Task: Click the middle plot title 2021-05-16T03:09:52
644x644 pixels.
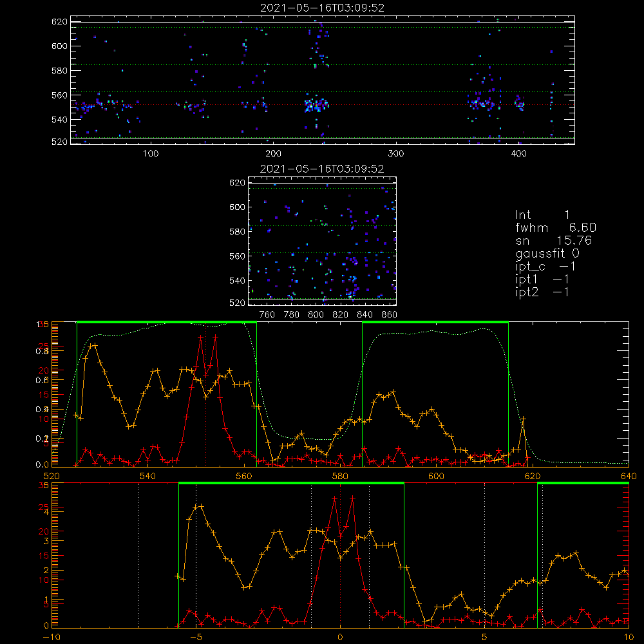Action: pyautogui.click(x=322, y=169)
